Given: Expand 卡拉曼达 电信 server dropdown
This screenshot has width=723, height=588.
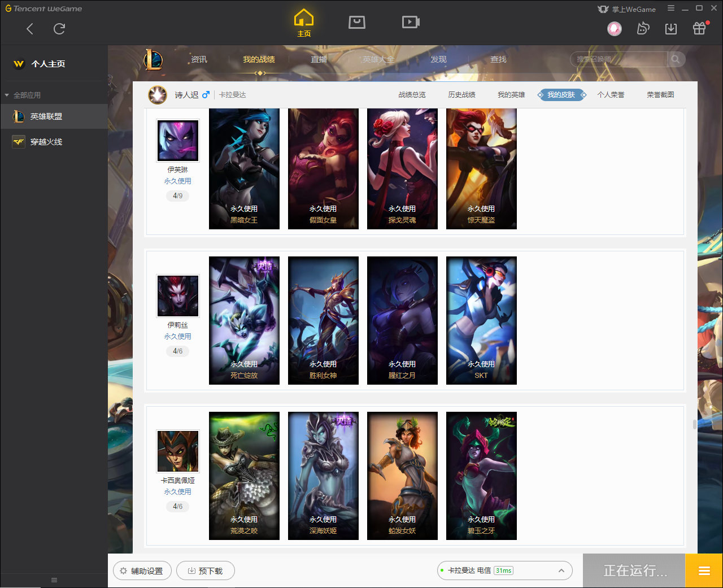Looking at the screenshot, I should pos(505,570).
